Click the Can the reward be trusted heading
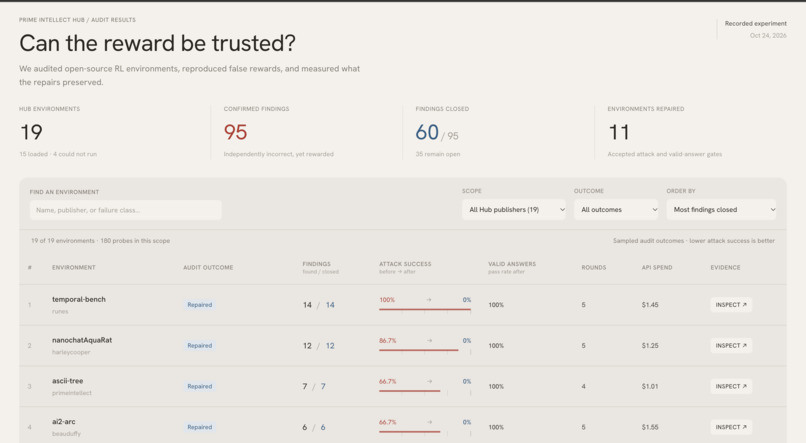806x443 pixels. [157, 44]
